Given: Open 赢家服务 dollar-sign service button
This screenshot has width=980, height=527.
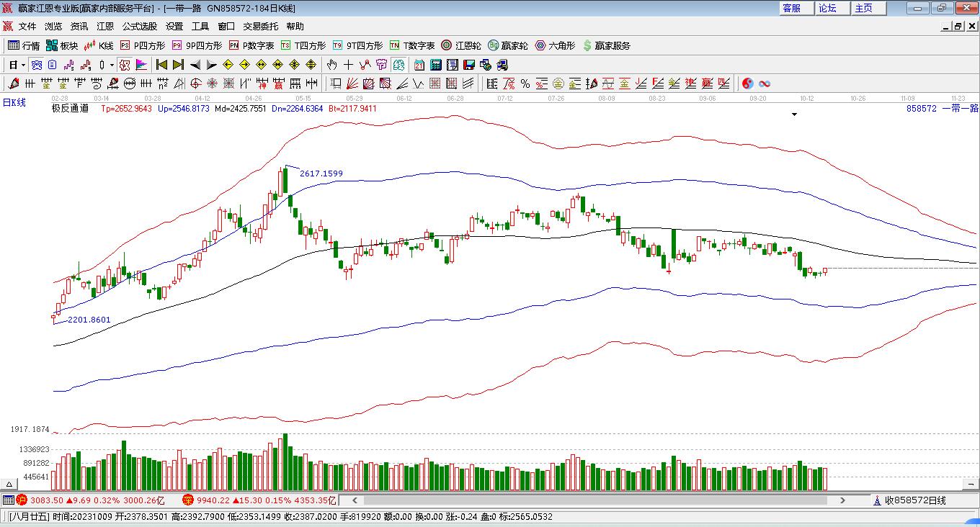Looking at the screenshot, I should (607, 45).
